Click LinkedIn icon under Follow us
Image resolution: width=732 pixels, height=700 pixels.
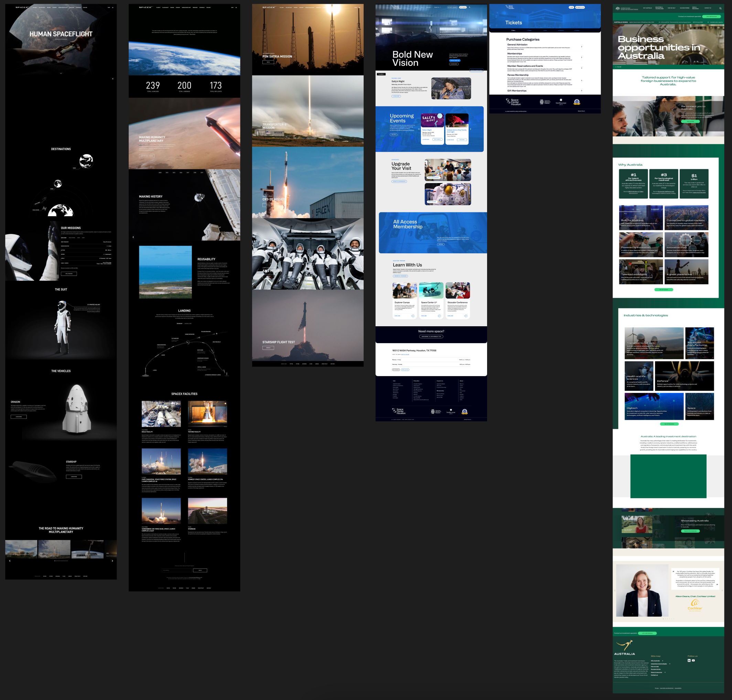689,660
